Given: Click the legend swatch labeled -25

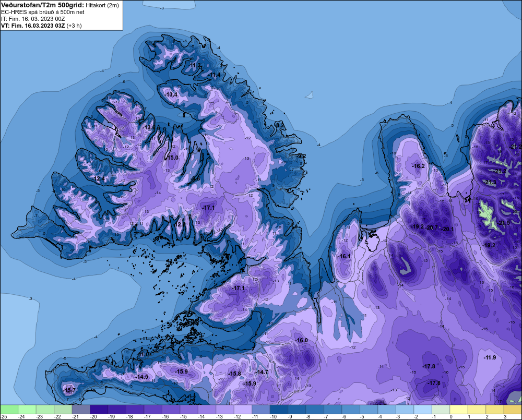Looking at the screenshot, I should point(9,410).
